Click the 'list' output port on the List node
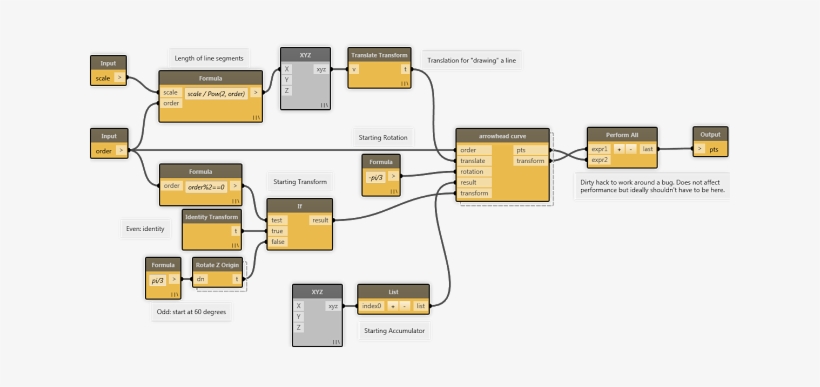 (x=420, y=306)
